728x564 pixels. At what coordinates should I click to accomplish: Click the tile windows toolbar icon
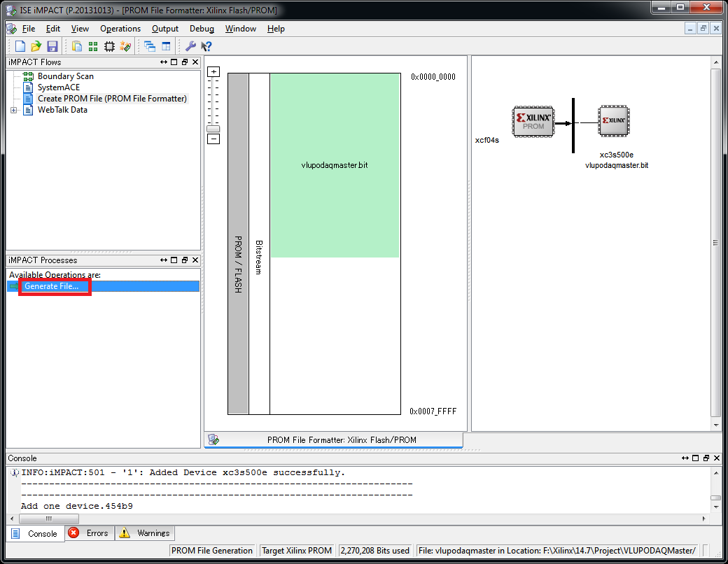[x=166, y=46]
